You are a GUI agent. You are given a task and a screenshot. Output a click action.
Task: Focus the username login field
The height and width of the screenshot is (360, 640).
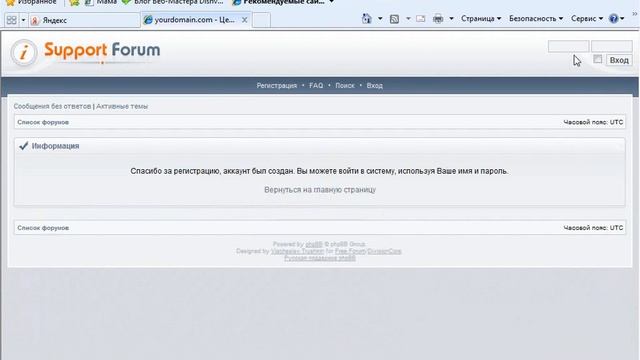pos(568,46)
